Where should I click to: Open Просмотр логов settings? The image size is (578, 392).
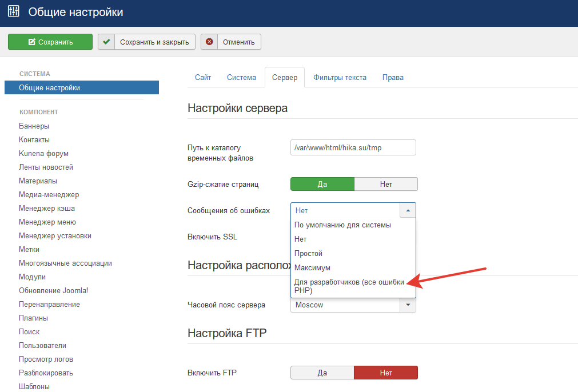tap(46, 359)
